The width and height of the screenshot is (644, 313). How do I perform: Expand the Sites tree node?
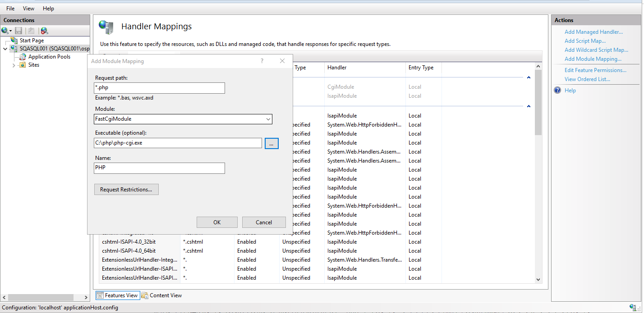(x=14, y=65)
